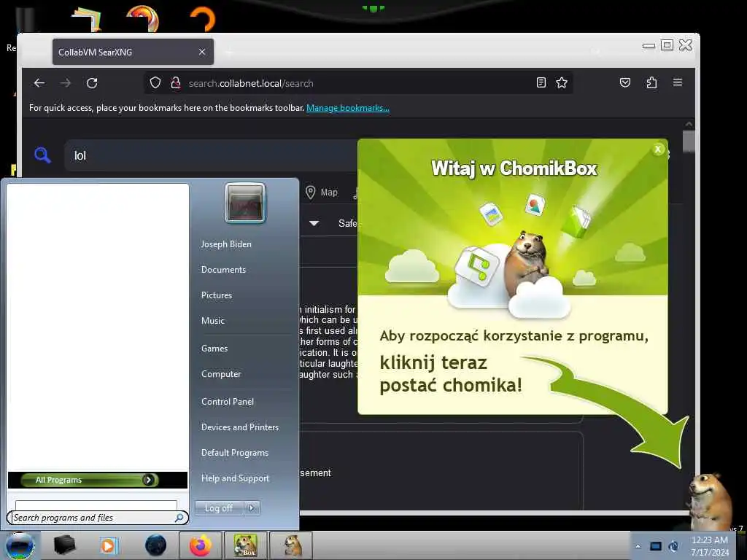
Task: Open Pictures from Start menu
Action: tap(216, 295)
